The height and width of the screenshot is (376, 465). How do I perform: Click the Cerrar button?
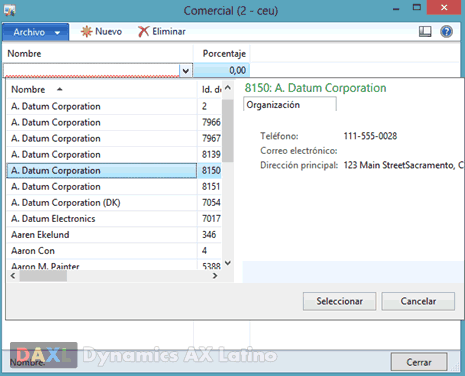click(x=419, y=362)
